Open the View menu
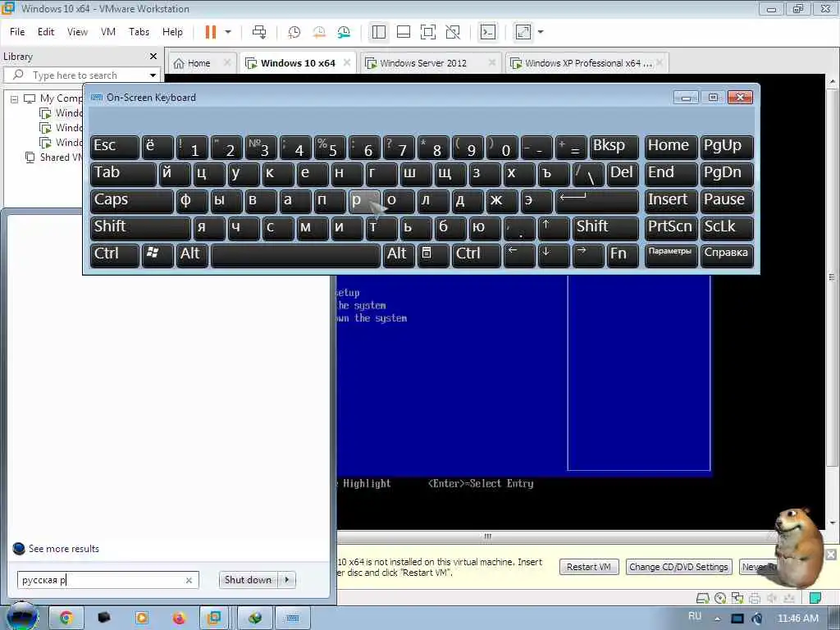This screenshot has height=630, width=840. coord(77,32)
